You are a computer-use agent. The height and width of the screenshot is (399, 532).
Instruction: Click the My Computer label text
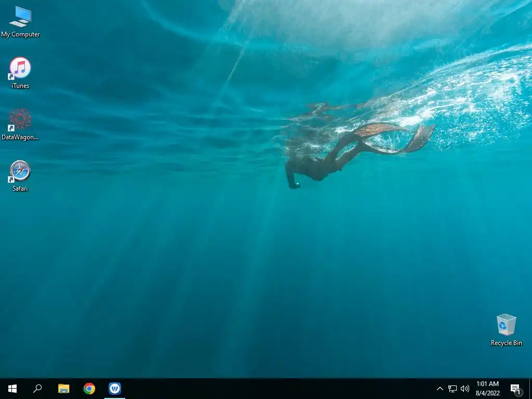[x=20, y=34]
